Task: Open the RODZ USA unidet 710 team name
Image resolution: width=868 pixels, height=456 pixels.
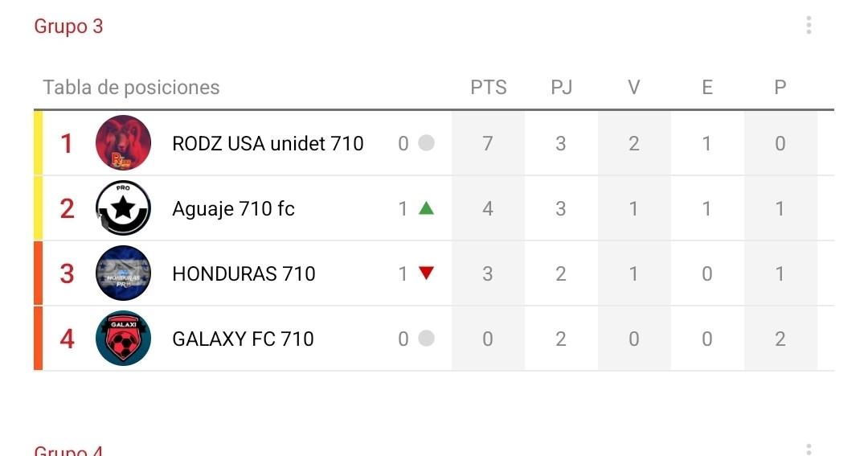Action: pos(268,144)
